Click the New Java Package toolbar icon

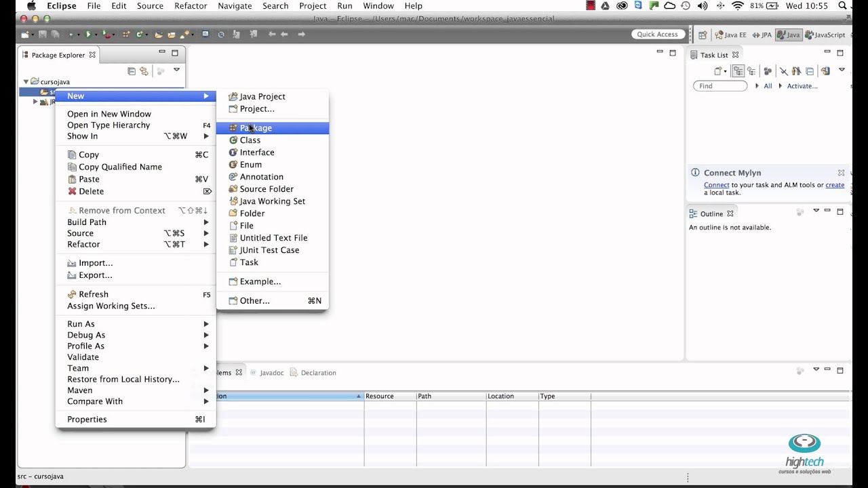[126, 34]
